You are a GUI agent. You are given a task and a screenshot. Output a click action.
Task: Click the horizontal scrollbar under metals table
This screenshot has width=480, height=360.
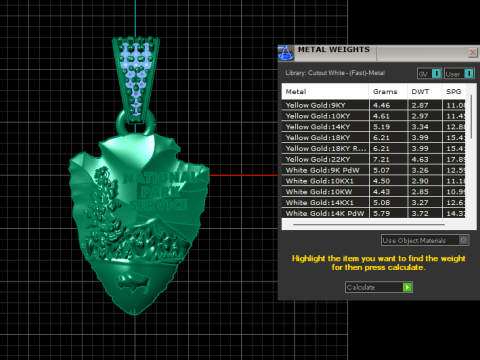click(x=369, y=225)
